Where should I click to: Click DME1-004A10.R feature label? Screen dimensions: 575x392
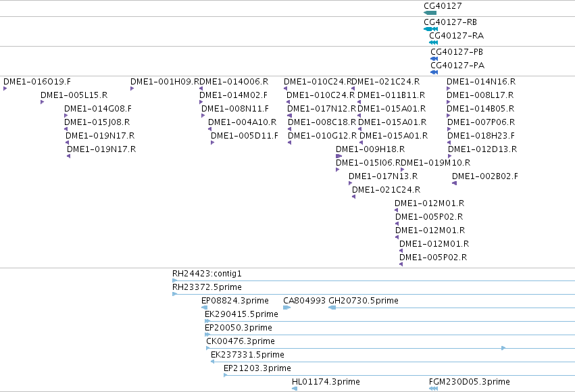point(243,122)
